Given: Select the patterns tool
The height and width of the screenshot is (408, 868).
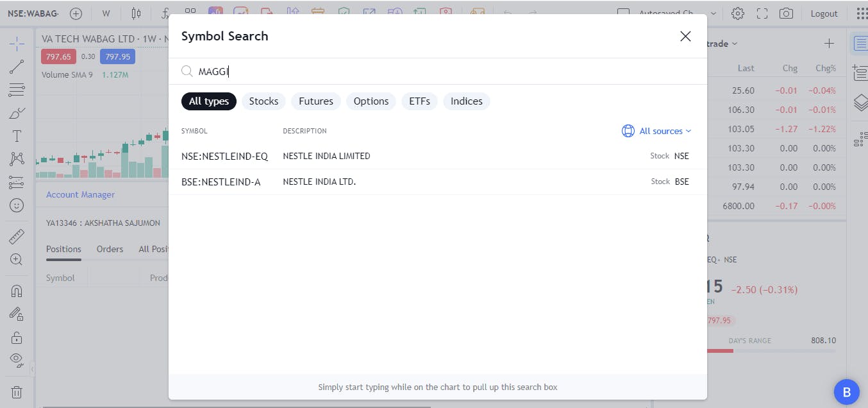Looking at the screenshot, I should 17,159.
